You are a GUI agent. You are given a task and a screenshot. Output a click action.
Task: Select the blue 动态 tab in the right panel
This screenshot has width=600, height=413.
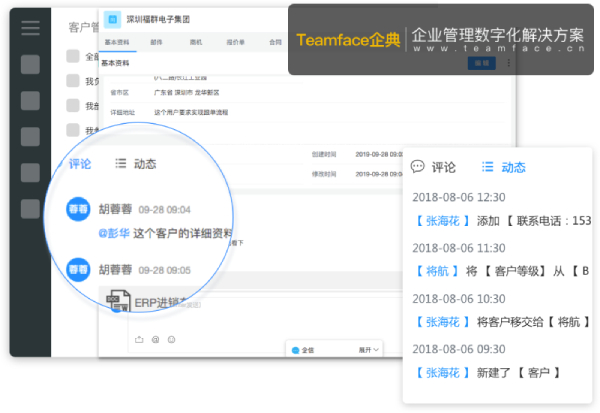point(514,167)
